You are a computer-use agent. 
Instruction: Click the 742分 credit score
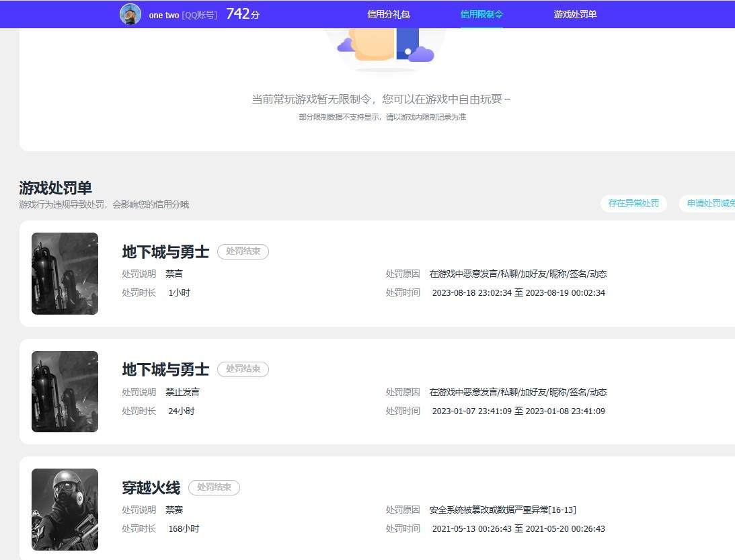[242, 14]
